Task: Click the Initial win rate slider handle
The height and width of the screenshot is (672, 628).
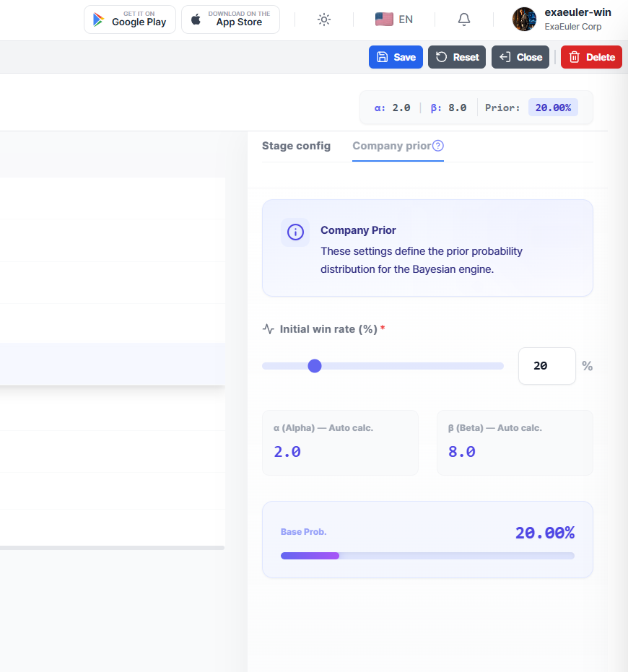Action: [x=315, y=366]
